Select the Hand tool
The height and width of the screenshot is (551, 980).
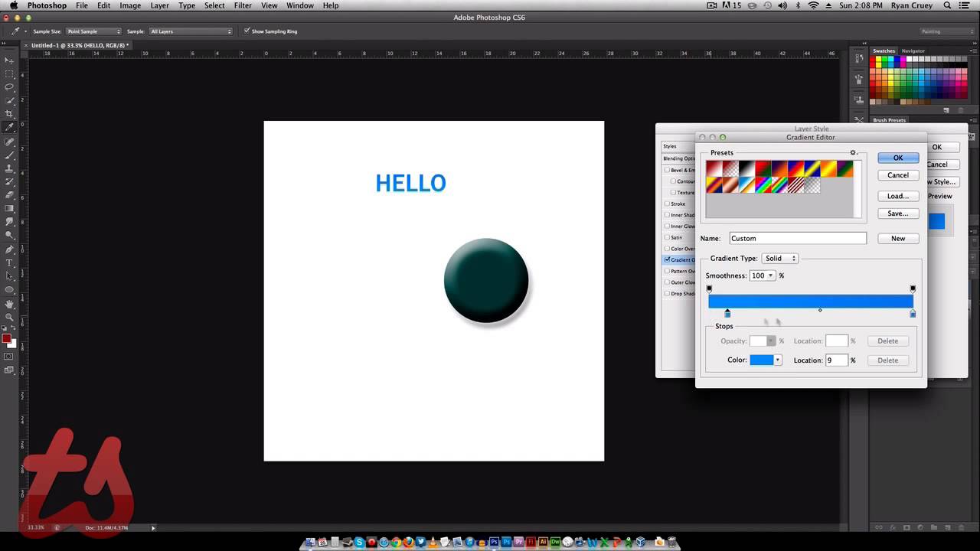pos(9,304)
